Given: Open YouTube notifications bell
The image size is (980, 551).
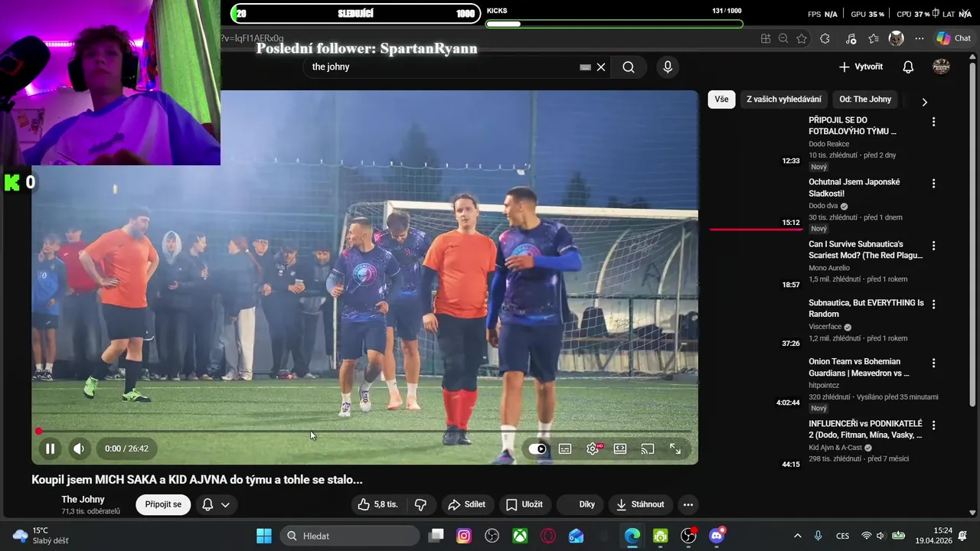Looking at the screenshot, I should point(908,67).
